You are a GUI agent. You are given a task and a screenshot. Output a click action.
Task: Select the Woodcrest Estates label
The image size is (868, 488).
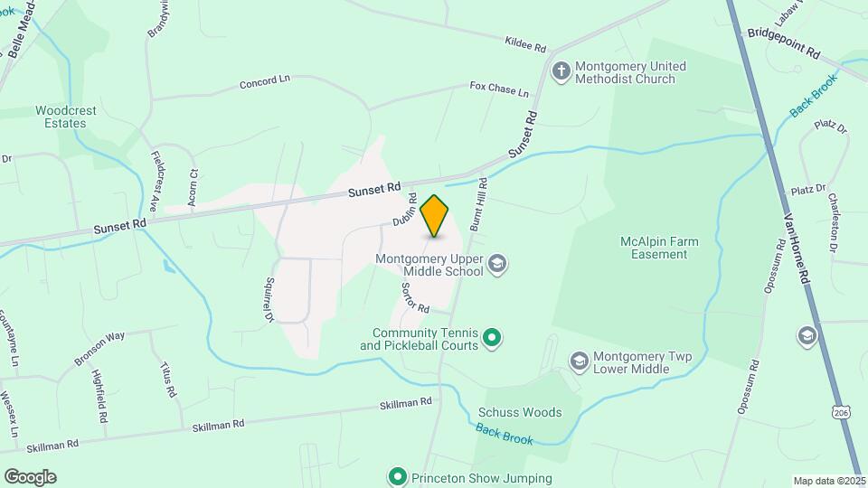pos(65,117)
